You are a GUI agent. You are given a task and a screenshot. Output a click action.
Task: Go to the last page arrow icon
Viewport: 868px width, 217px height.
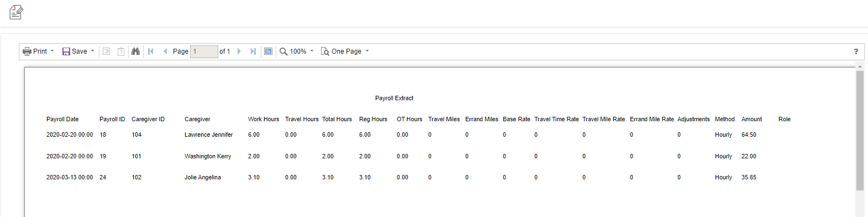(253, 51)
